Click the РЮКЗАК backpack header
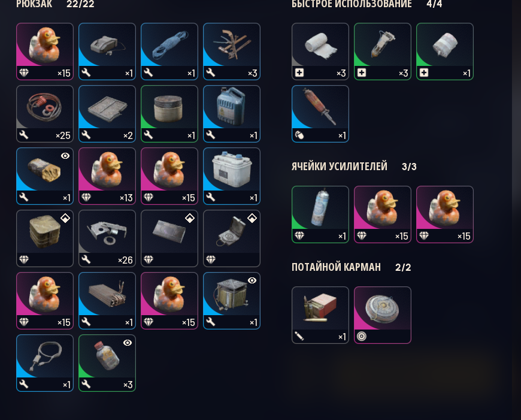Image resolution: width=521 pixels, height=420 pixels. [34, 4]
